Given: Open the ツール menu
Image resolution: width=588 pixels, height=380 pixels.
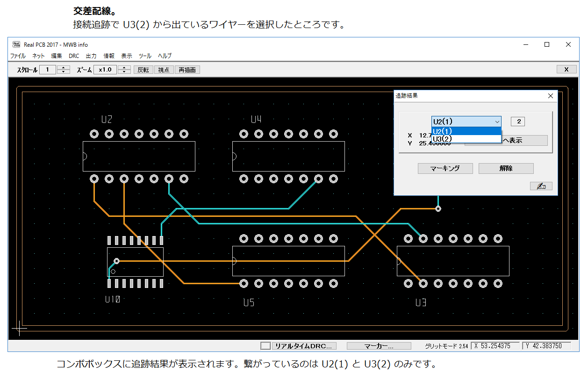Looking at the screenshot, I should (x=145, y=56).
